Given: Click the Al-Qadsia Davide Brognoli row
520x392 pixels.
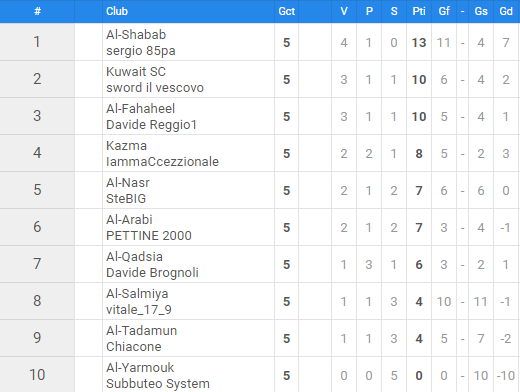Looking at the screenshot, I should (x=260, y=264).
